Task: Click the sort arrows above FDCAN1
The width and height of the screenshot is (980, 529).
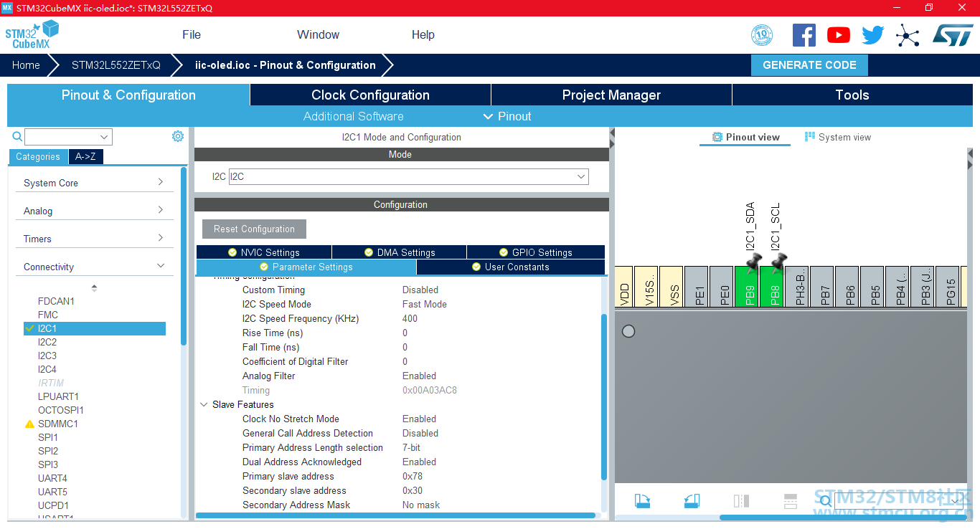Action: click(x=94, y=287)
